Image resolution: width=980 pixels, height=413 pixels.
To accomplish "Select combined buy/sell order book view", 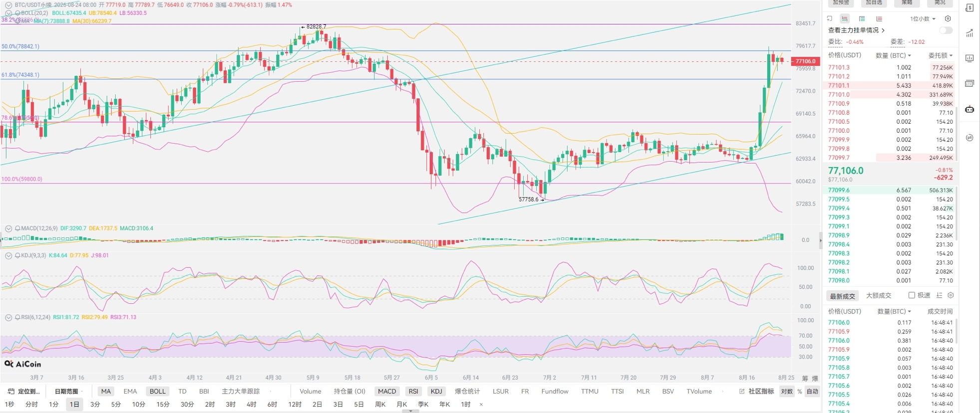I will pos(845,18).
